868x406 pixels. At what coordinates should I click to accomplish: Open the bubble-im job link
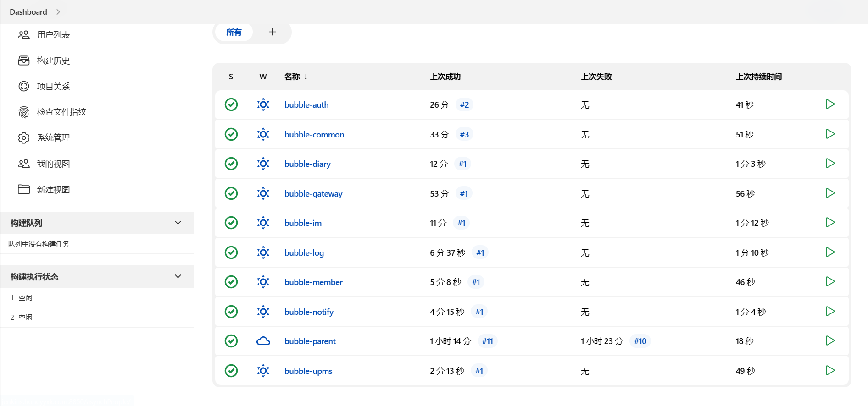pos(303,223)
